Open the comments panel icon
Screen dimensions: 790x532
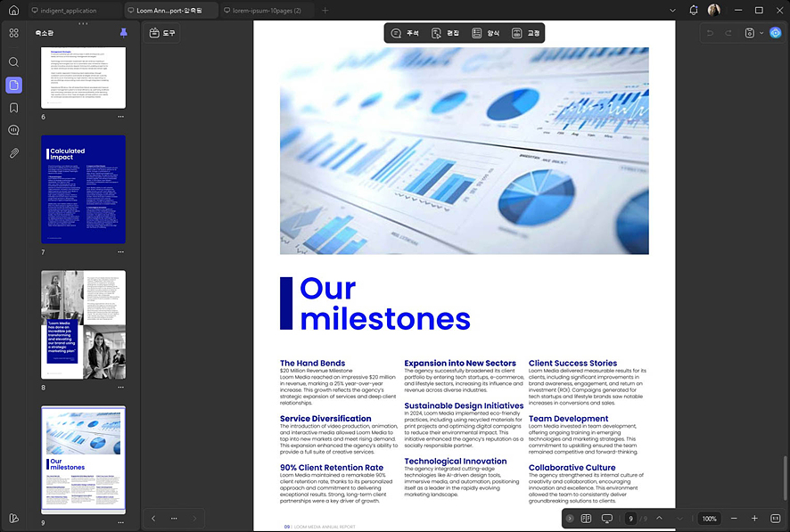tap(13, 130)
